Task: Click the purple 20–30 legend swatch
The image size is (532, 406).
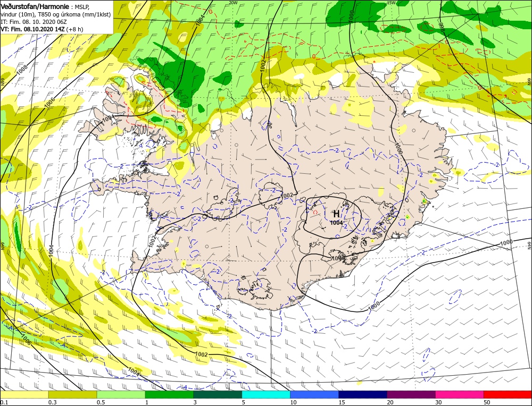Action: tap(411, 394)
